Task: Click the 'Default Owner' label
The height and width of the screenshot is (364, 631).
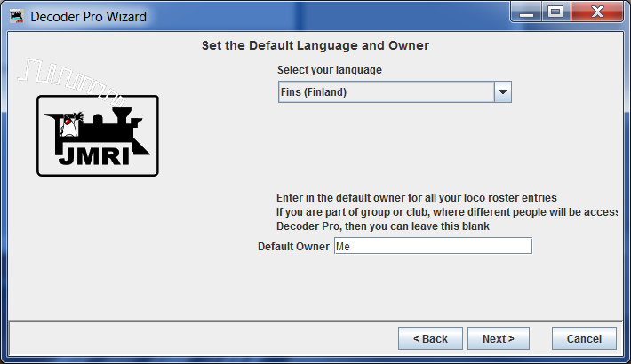Action: click(293, 246)
